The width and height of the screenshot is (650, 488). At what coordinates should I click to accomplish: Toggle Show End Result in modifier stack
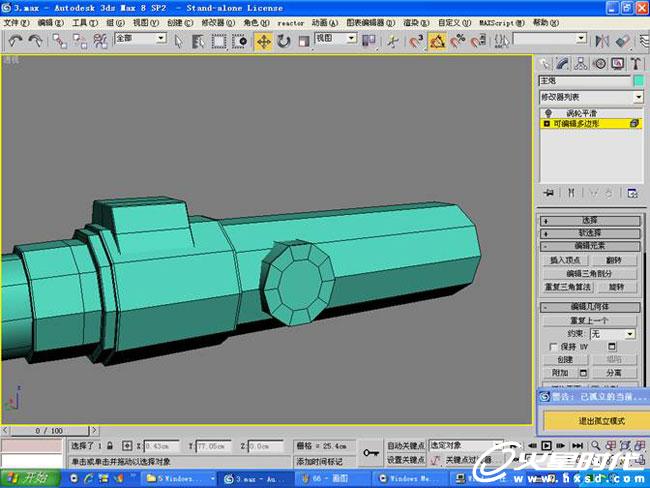point(571,193)
